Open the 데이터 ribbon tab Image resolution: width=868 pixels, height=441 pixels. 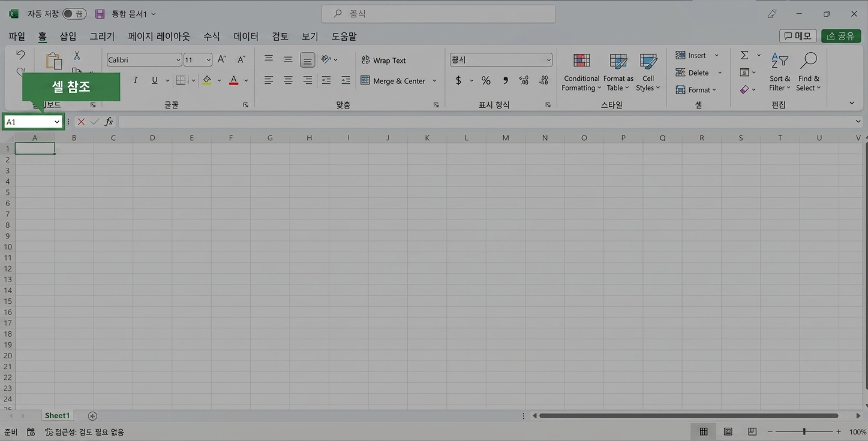click(x=246, y=37)
